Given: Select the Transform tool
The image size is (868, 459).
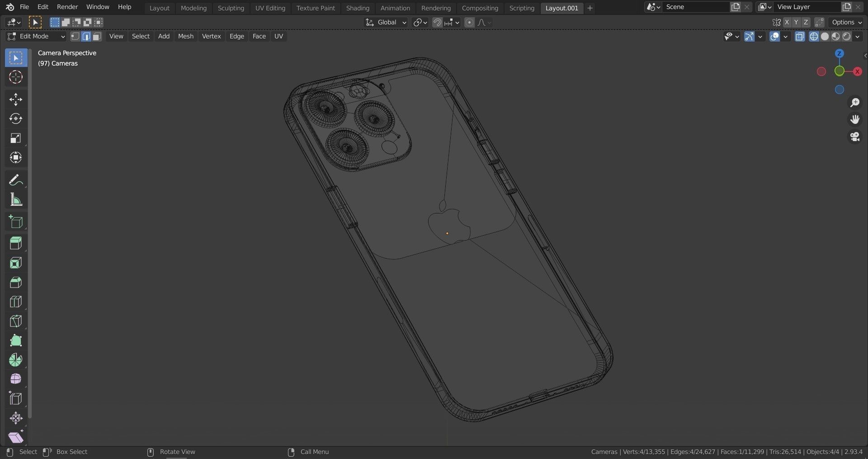Looking at the screenshot, I should [16, 158].
